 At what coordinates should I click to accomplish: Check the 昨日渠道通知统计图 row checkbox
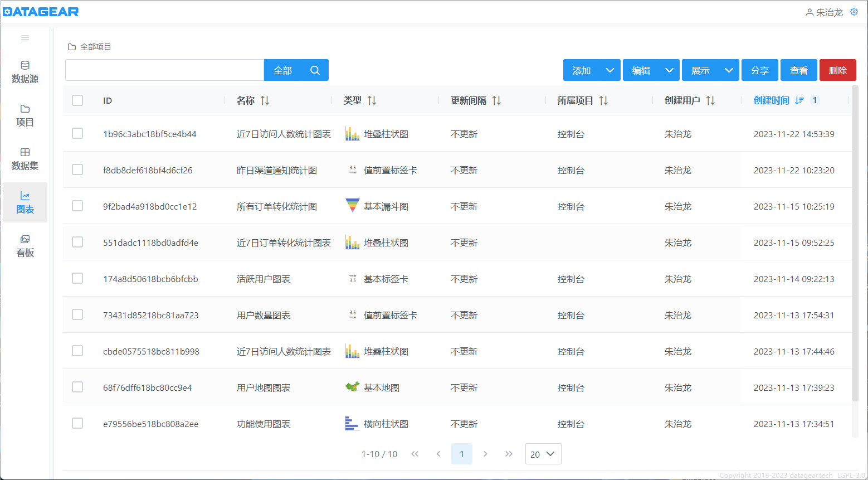coord(77,169)
